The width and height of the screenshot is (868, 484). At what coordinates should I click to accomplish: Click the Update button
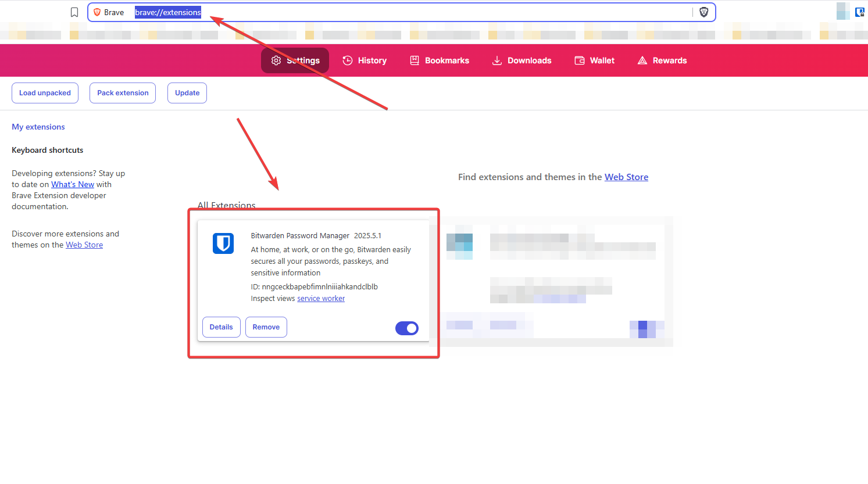[187, 93]
